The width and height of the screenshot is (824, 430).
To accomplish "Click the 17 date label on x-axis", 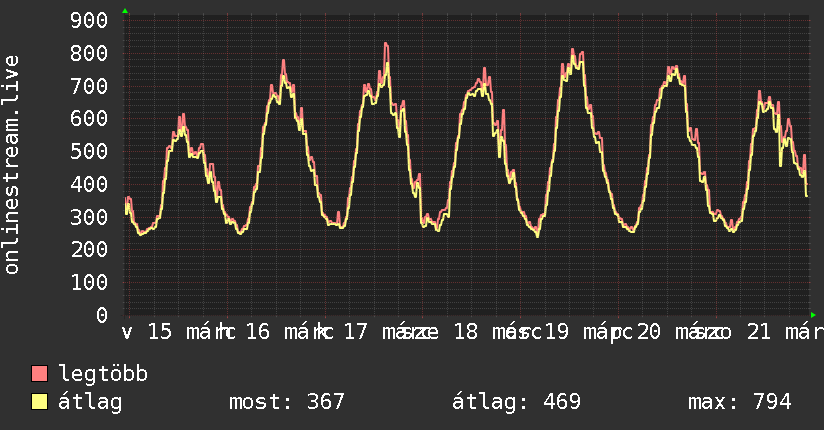I will 355,332.
